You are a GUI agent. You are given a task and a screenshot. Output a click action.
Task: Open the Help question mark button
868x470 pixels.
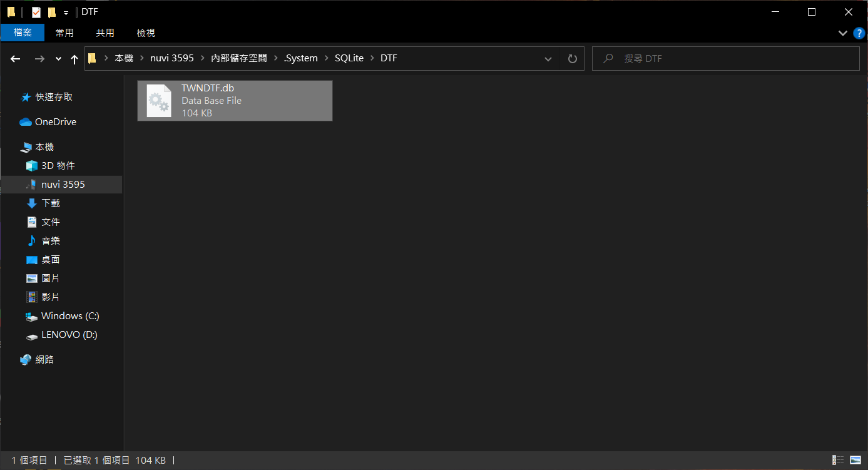click(859, 33)
